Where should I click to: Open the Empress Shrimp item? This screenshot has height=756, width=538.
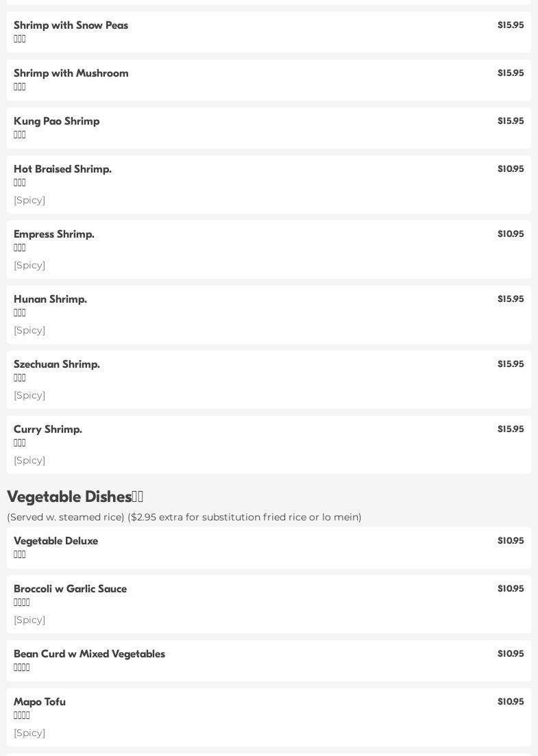pyautogui.click(x=269, y=250)
